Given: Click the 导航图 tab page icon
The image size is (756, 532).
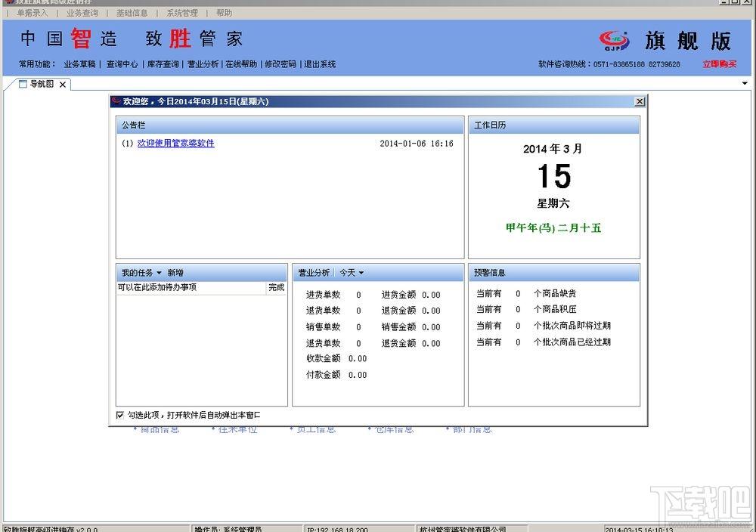Looking at the screenshot, I should coord(23,84).
